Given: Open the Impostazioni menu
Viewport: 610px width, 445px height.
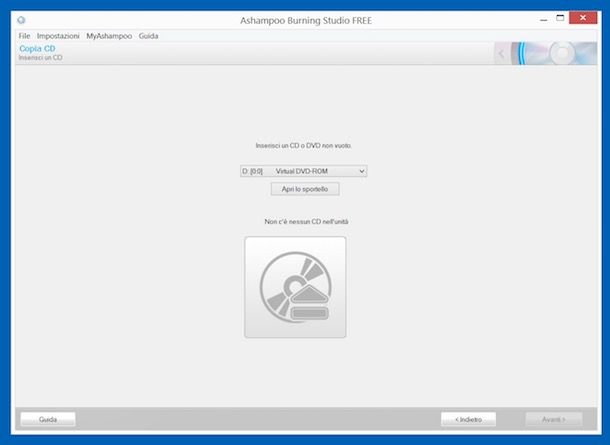Looking at the screenshot, I should tap(58, 36).
